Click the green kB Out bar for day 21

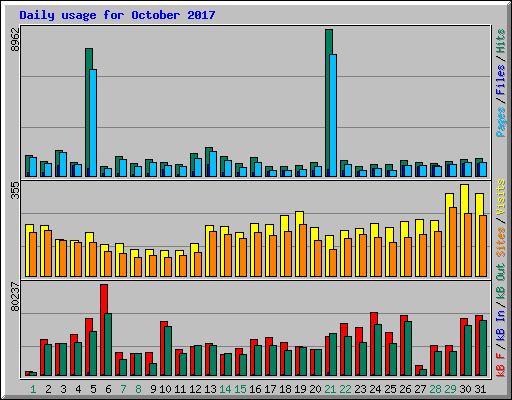(333, 354)
